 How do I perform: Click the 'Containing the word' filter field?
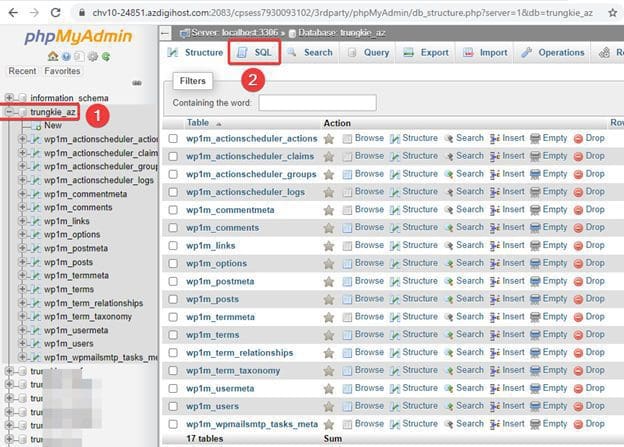click(317, 102)
